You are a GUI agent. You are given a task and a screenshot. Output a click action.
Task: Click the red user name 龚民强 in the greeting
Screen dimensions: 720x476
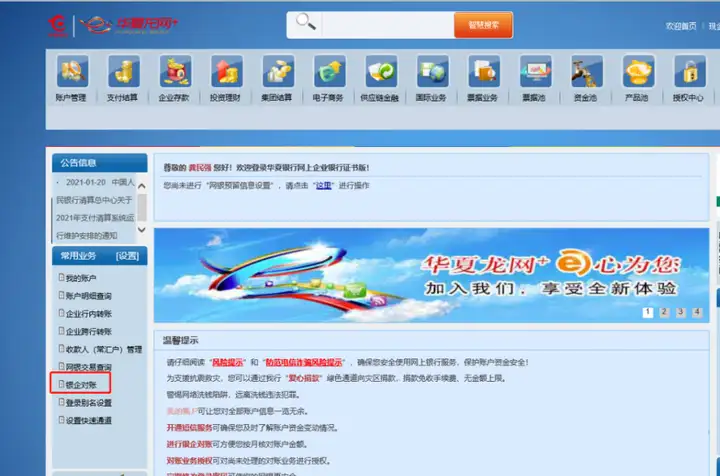200,168
